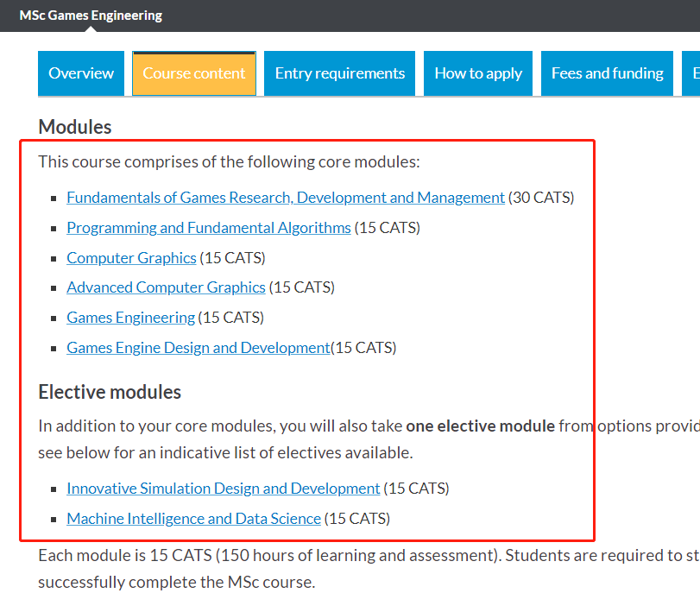Open Games Engine Design and Development link
This screenshot has width=700, height=593.
pyautogui.click(x=199, y=348)
